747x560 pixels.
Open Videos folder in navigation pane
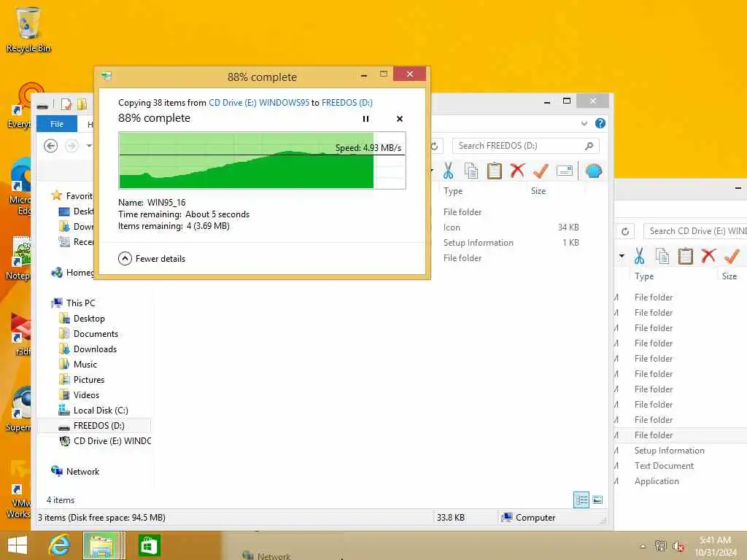tap(86, 394)
